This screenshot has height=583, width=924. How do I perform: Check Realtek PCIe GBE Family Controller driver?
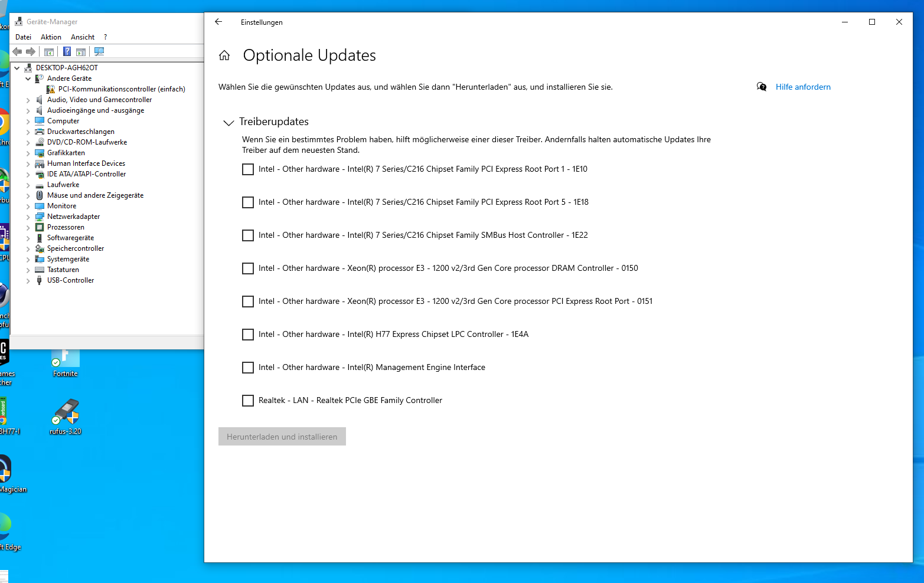tap(248, 401)
